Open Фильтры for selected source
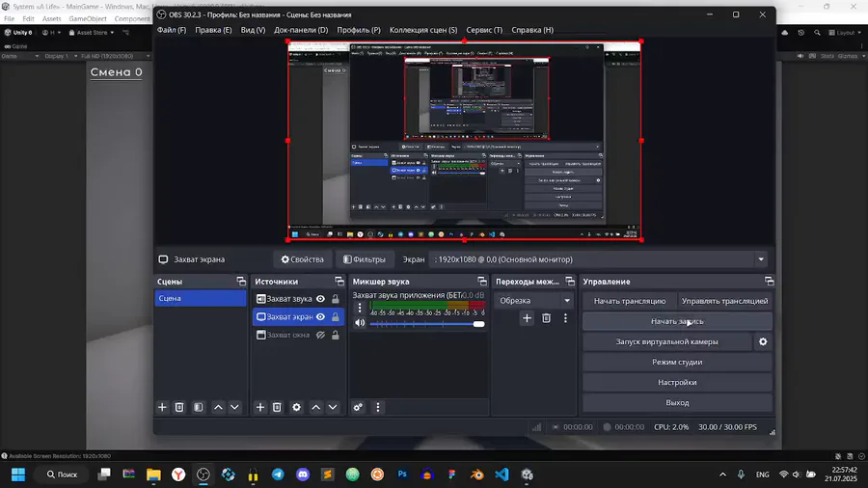This screenshot has height=488, width=868. 365,259
